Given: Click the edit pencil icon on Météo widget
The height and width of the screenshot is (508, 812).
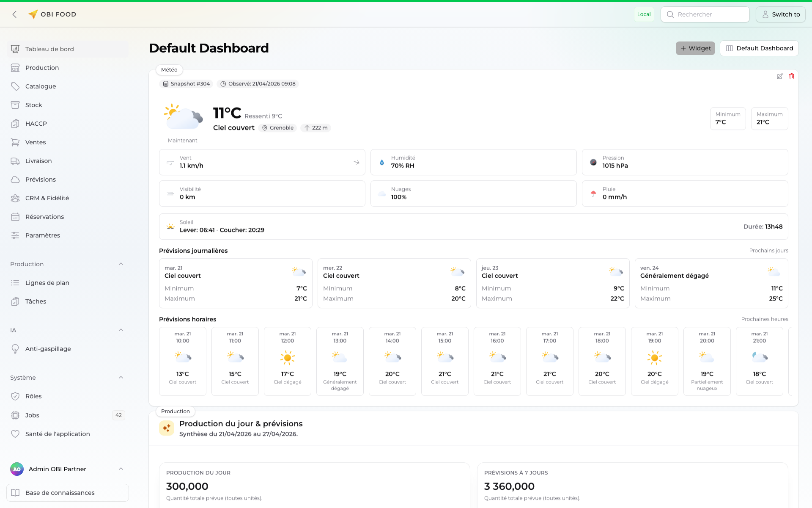Looking at the screenshot, I should pyautogui.click(x=779, y=76).
